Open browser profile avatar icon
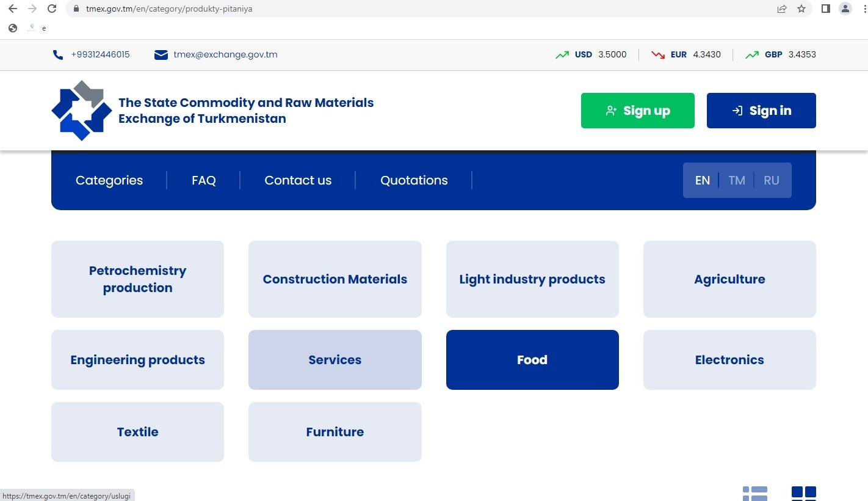This screenshot has width=868, height=501. (845, 9)
